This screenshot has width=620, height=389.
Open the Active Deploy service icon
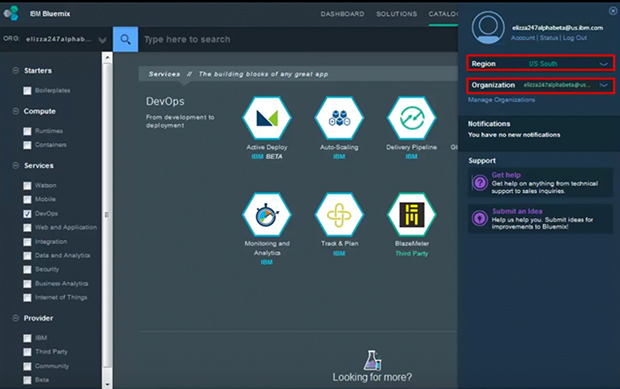tap(267, 118)
